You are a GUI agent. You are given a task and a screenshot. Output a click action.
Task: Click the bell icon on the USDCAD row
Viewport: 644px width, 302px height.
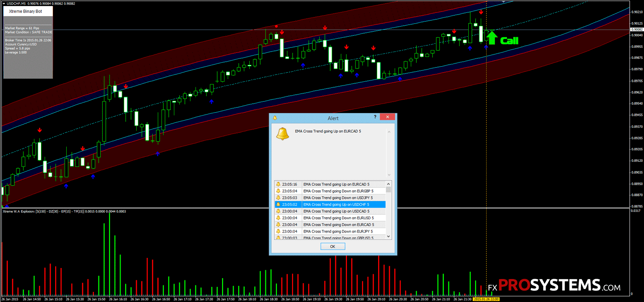pyautogui.click(x=278, y=211)
